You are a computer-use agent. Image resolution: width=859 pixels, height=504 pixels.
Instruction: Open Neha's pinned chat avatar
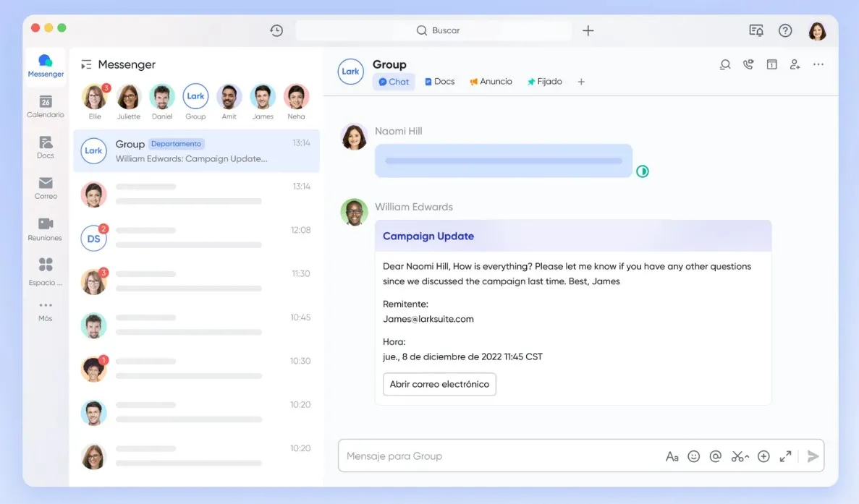point(297,97)
